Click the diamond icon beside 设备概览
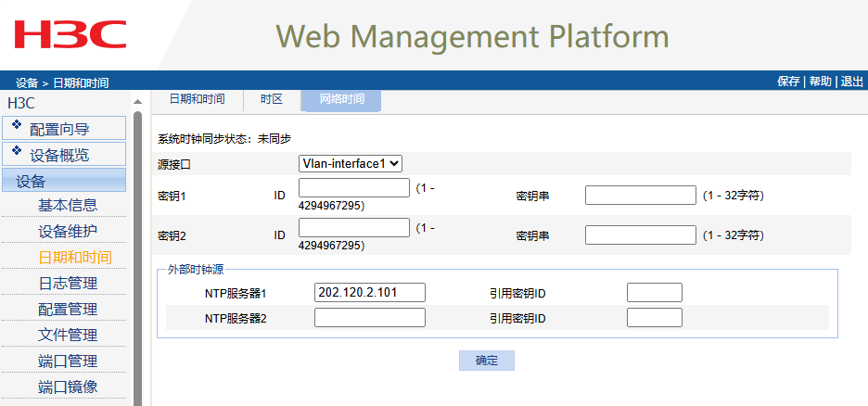The width and height of the screenshot is (868, 406). pos(17,151)
